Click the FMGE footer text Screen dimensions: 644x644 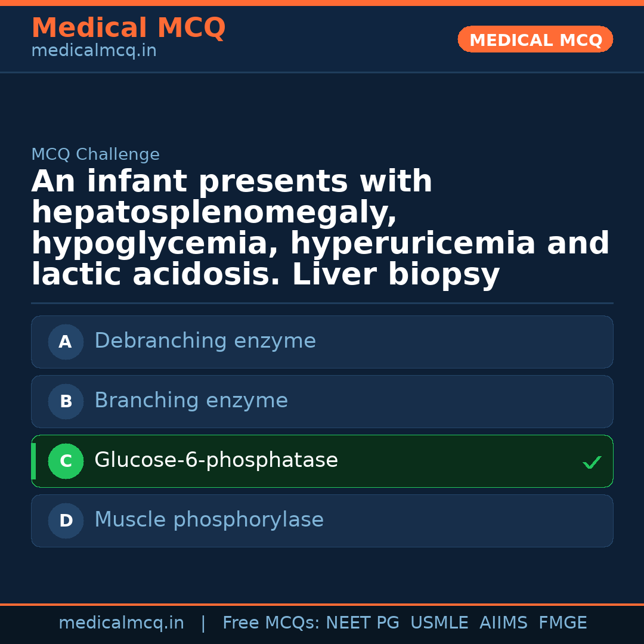click(563, 623)
